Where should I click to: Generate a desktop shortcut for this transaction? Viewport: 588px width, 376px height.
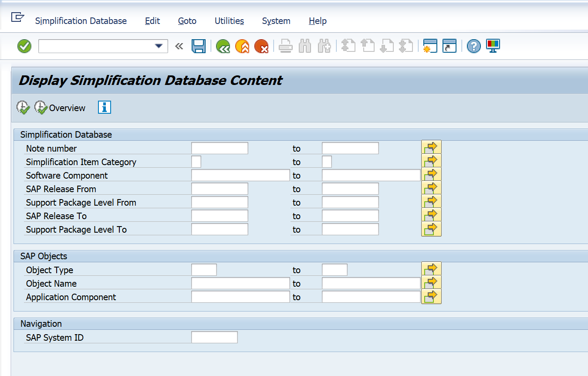[449, 46]
